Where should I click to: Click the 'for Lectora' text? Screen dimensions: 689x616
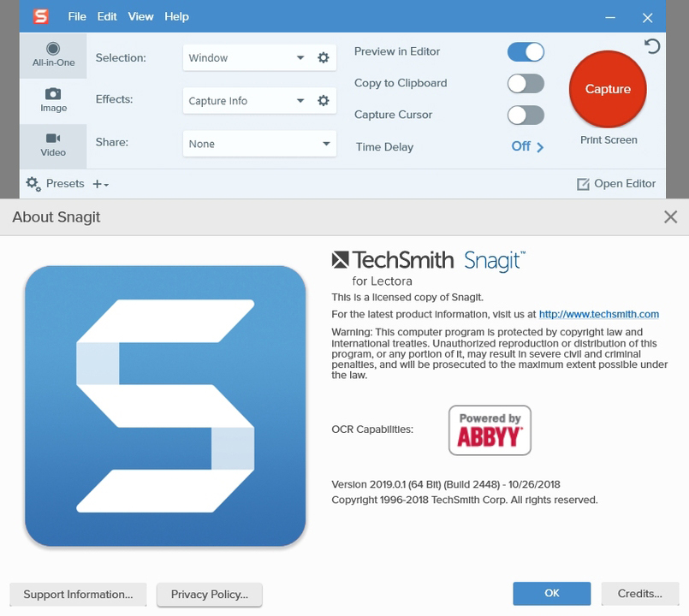click(382, 281)
